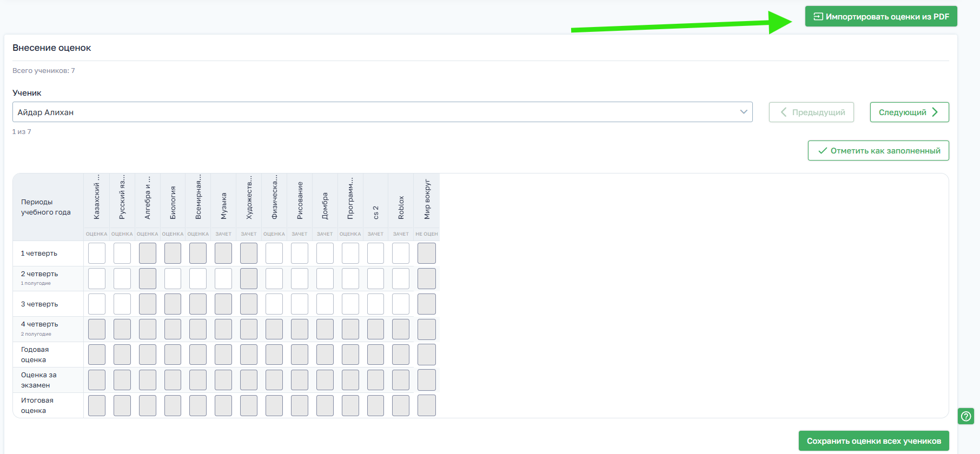Select Roblox cell in 2 четверть row
Image resolution: width=980 pixels, height=454 pixels.
[401, 279]
